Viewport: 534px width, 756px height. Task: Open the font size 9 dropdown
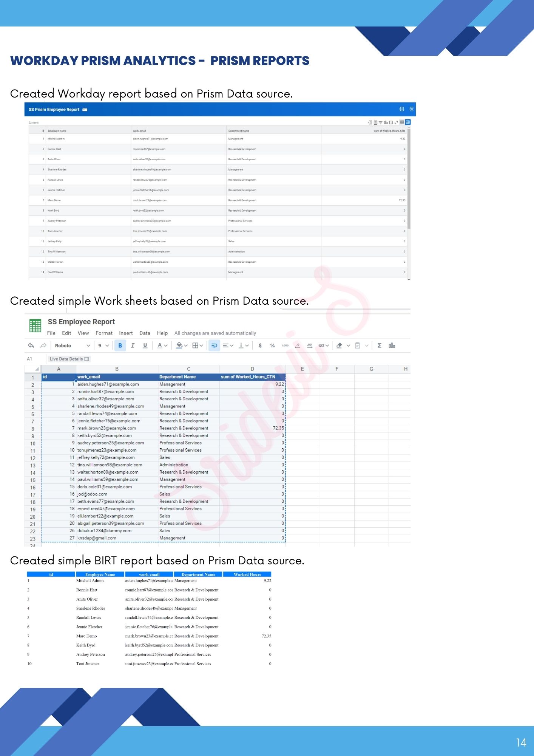pos(103,345)
